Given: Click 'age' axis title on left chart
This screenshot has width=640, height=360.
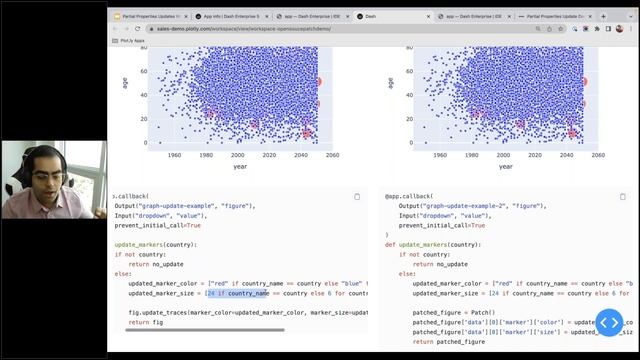Looking at the screenshot, I should pos(125,83).
